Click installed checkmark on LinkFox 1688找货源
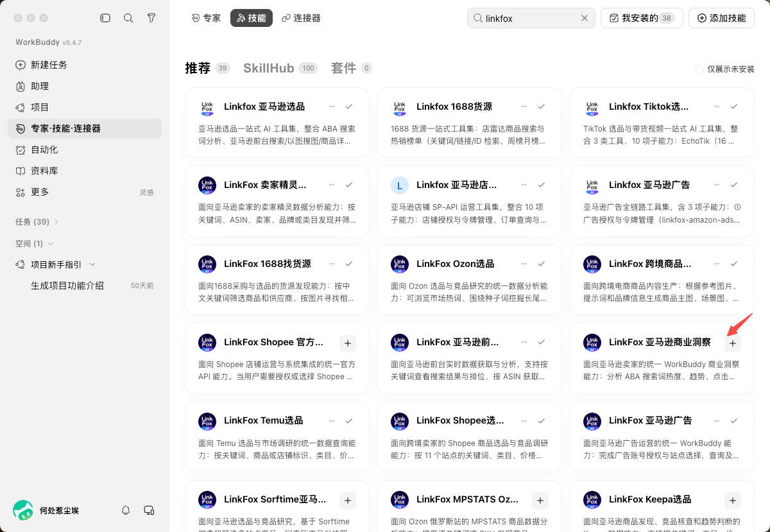The image size is (770, 532). coord(349,264)
